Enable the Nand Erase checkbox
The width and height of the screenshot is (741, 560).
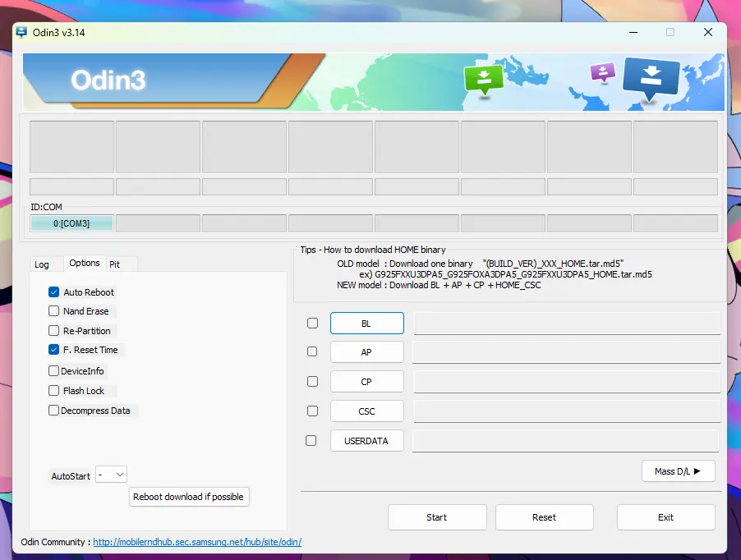point(54,310)
